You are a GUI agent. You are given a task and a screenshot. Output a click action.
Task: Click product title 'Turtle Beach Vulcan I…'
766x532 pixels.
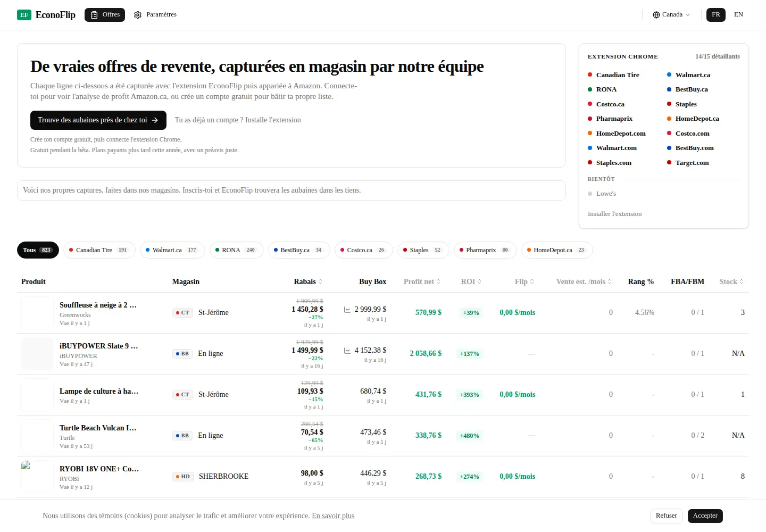pyautogui.click(x=98, y=428)
